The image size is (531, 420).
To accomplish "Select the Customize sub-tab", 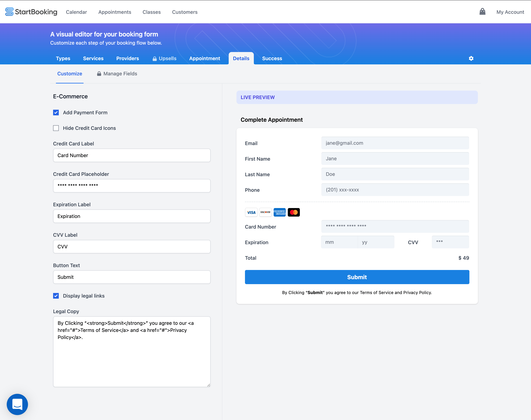I will [70, 74].
